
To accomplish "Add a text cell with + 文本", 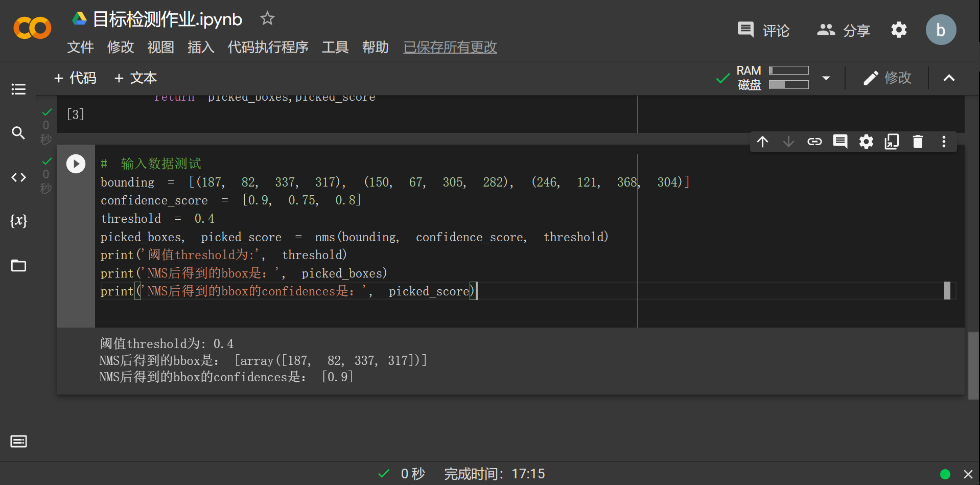I will click(135, 78).
